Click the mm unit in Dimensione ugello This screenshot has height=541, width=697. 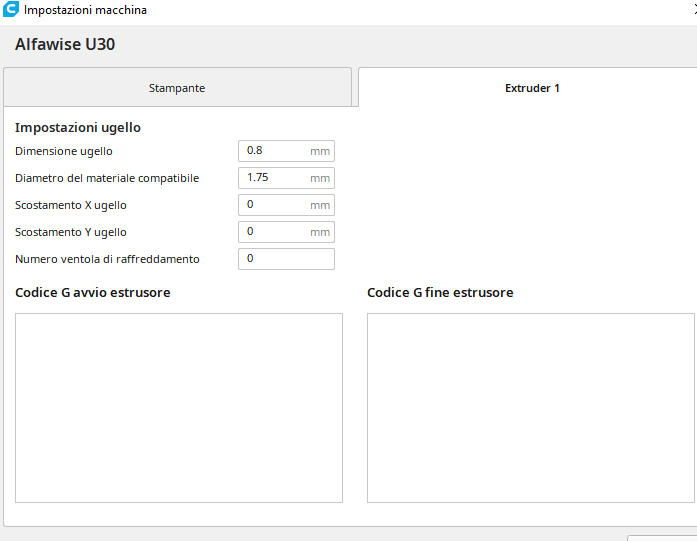click(x=319, y=151)
